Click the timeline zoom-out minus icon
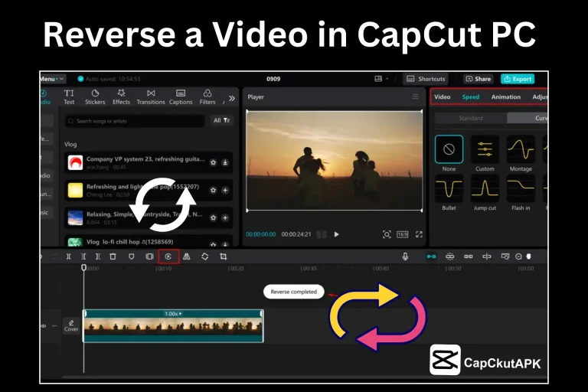Image resolution: width=588 pixels, height=392 pixels. [x=518, y=256]
